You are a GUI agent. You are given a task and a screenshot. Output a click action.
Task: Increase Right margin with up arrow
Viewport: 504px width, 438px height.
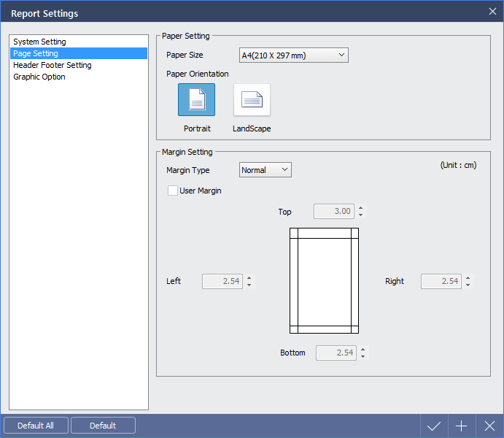pyautogui.click(x=468, y=278)
